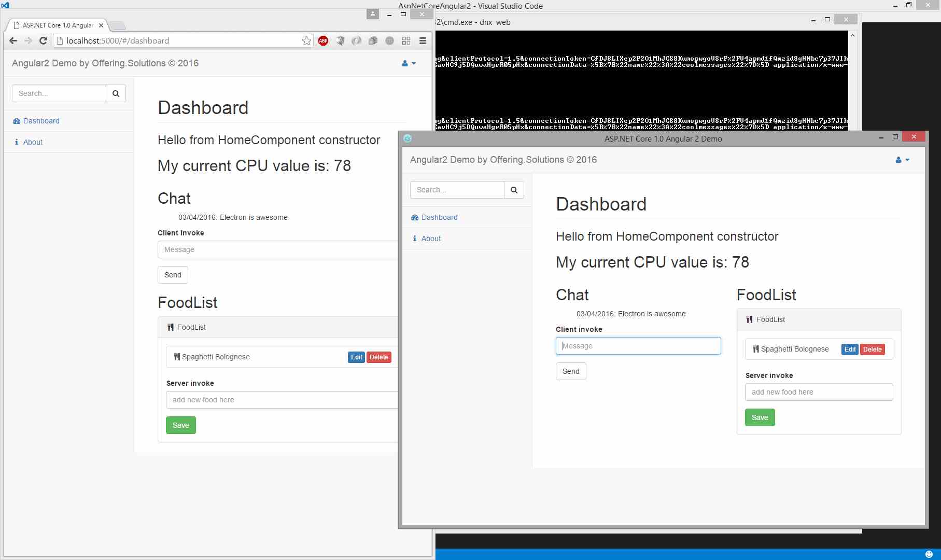This screenshot has height=560, width=941.
Task: Focus the Search field in browser window
Action: pyautogui.click(x=59, y=93)
